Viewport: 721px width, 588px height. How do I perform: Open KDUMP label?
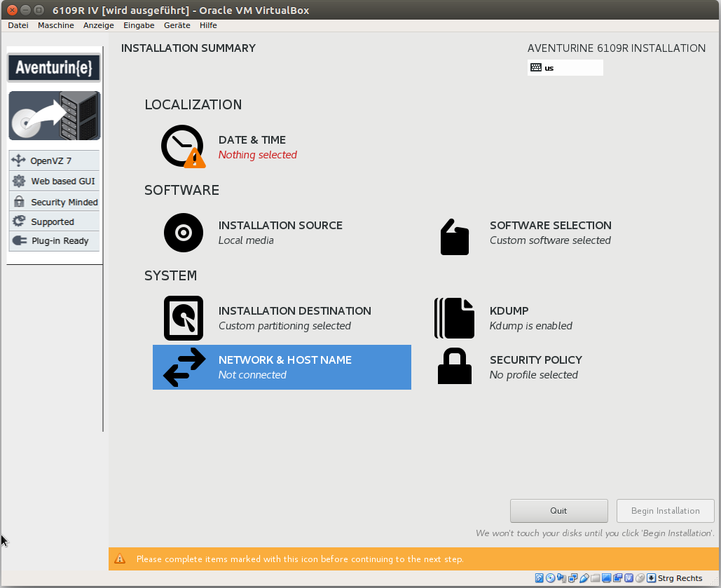pyautogui.click(x=509, y=311)
